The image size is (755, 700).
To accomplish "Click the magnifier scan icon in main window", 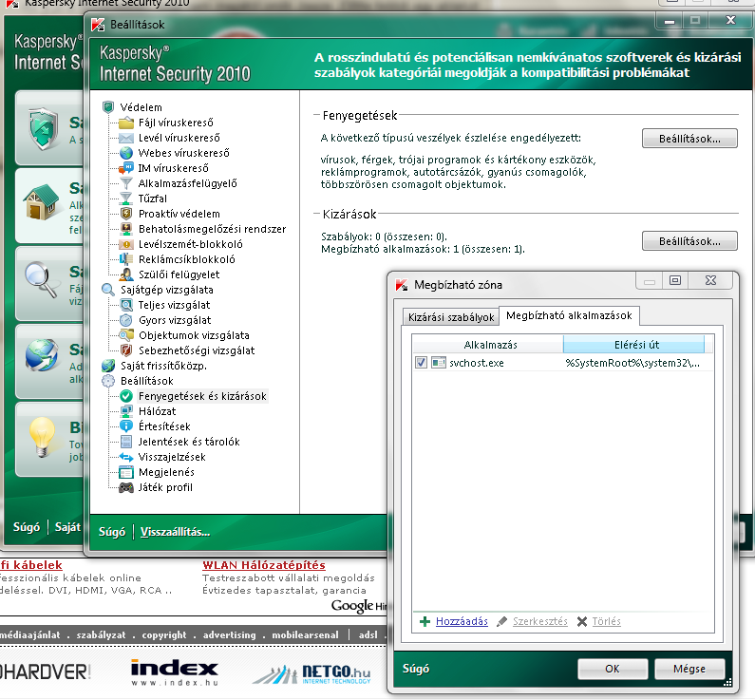I will tap(41, 279).
